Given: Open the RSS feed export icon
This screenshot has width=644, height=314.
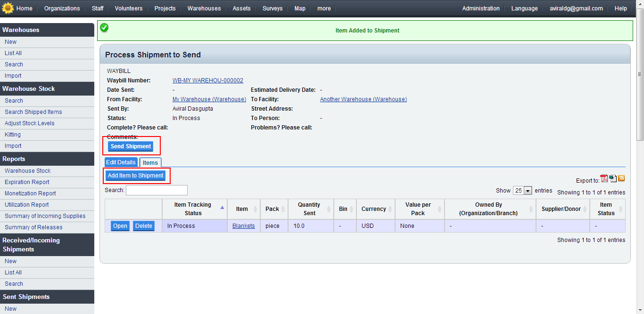Looking at the screenshot, I should tap(621, 178).
